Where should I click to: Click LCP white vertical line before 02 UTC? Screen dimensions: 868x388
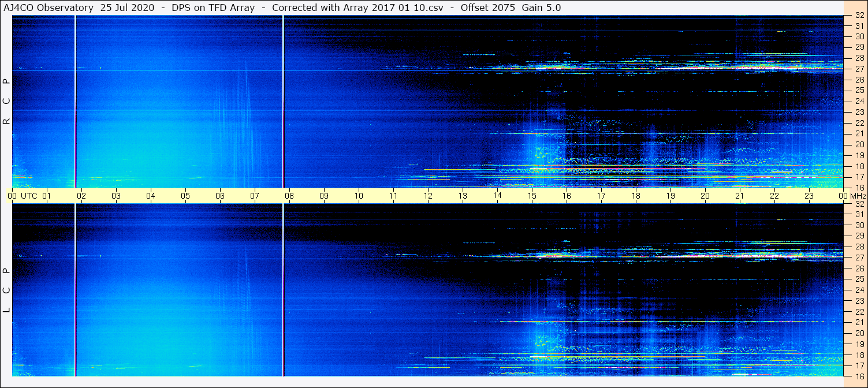pos(76,290)
